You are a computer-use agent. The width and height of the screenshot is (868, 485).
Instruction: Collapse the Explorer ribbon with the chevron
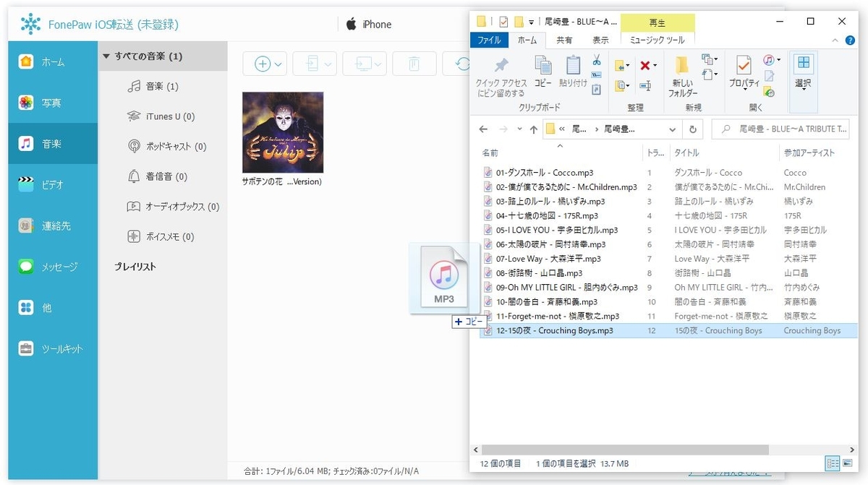pyautogui.click(x=835, y=40)
